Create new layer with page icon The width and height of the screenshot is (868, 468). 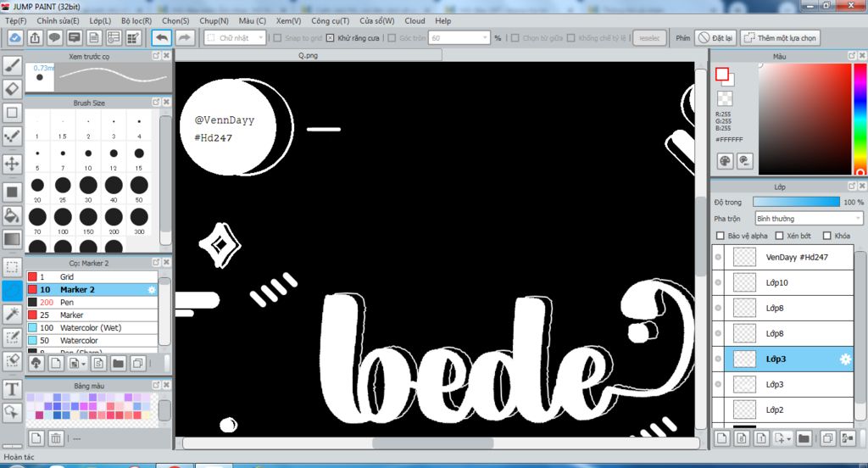coord(722,438)
